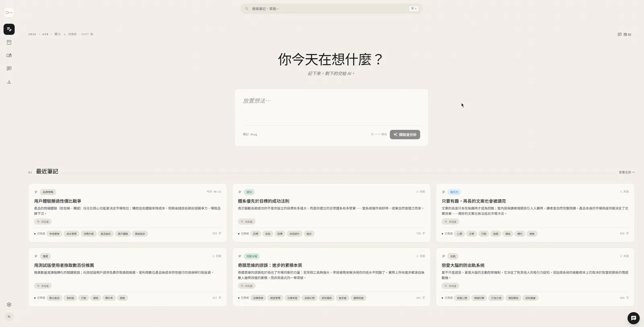Open the JL user avatar

[x=9, y=317]
